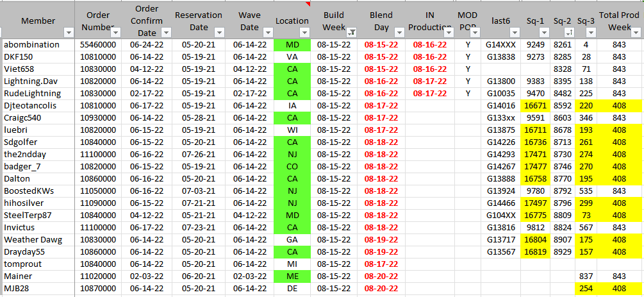
Task: Open the Order Number filter dropdown
Action: pyautogui.click(x=115, y=32)
